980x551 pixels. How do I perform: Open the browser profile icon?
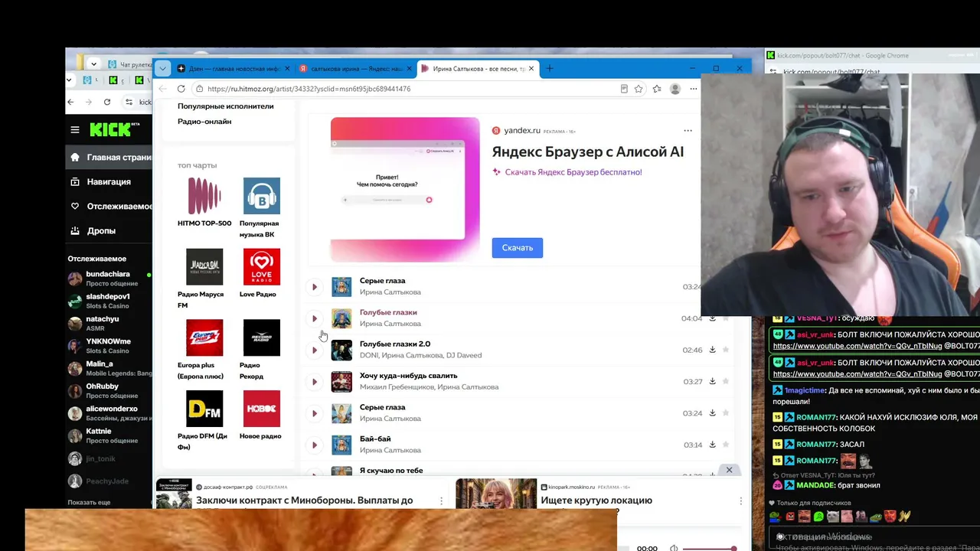675,89
